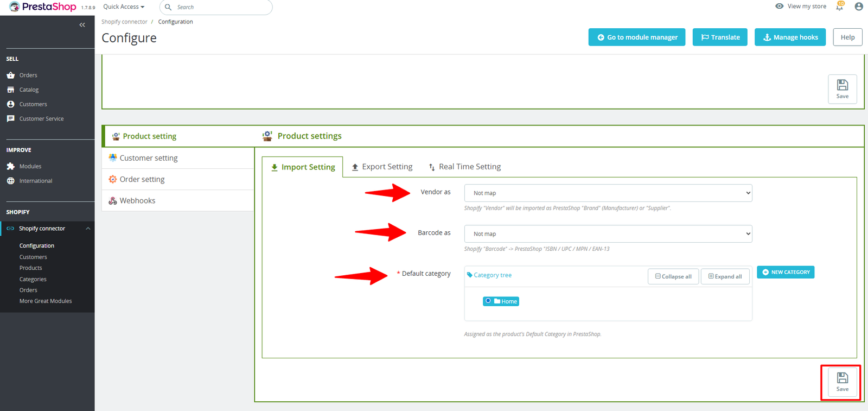Select the Webhooks tab

coord(178,201)
